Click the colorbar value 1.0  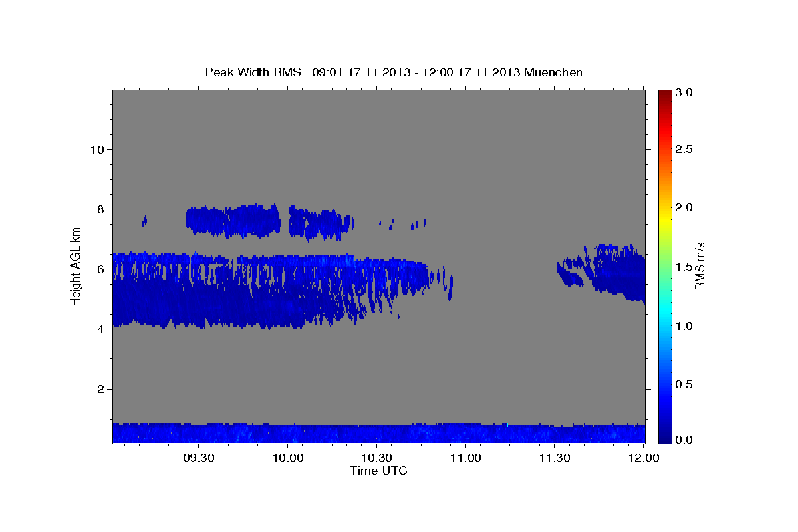(x=685, y=326)
